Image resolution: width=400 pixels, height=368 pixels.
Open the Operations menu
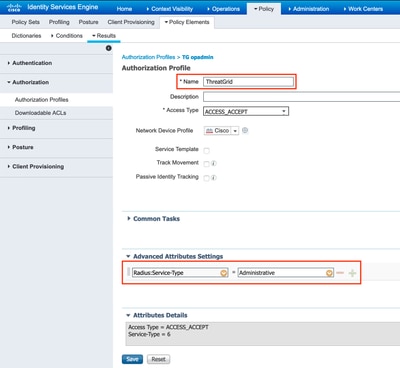[223, 9]
